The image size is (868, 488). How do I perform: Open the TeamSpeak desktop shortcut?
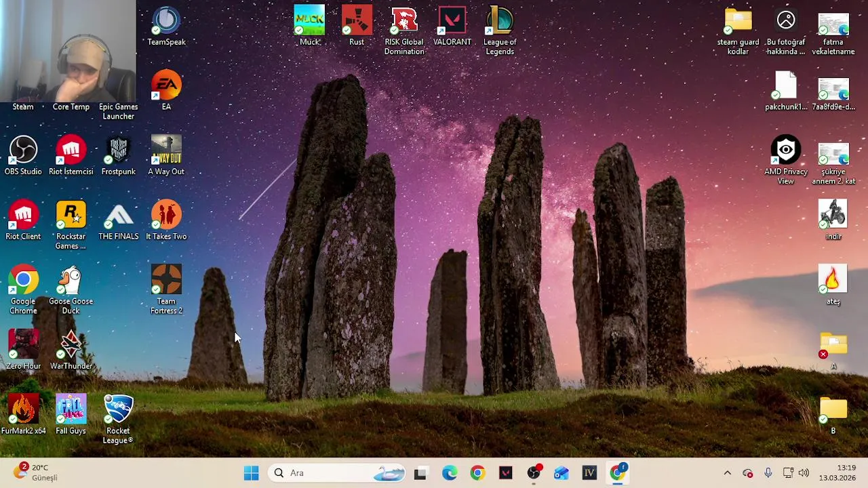pos(166,27)
